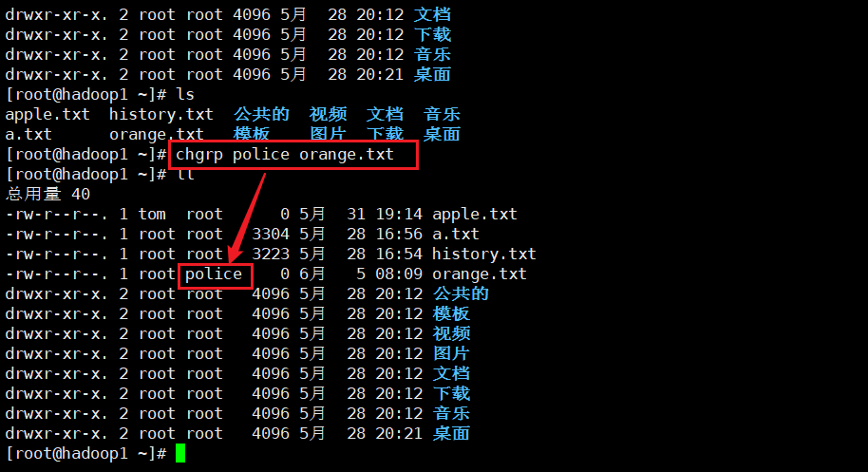Click 'history.txt' in the ls output
This screenshot has height=472, width=868.
pos(161,115)
